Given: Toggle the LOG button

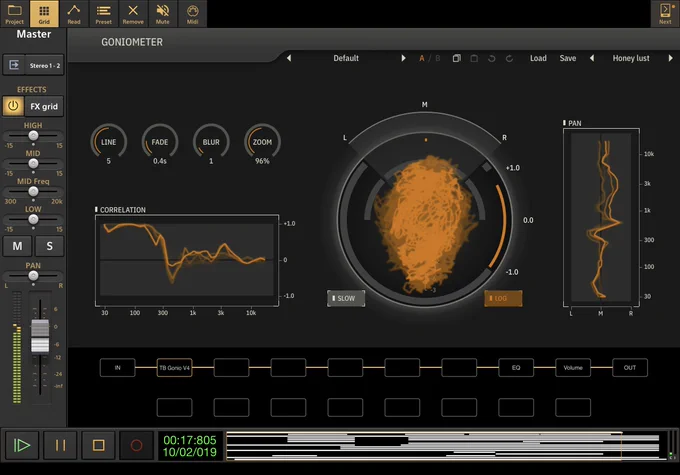Looking at the screenshot, I should coord(503,298).
